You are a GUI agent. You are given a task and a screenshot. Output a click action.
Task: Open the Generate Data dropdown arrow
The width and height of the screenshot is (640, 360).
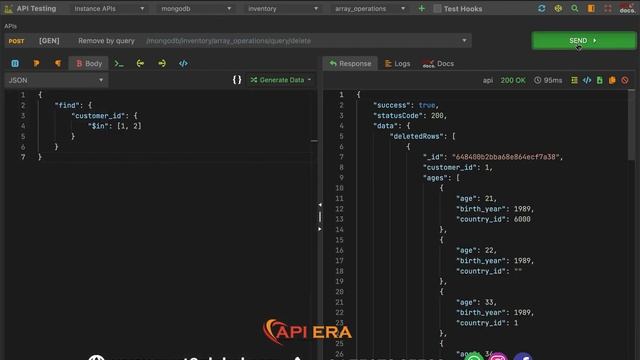point(309,80)
